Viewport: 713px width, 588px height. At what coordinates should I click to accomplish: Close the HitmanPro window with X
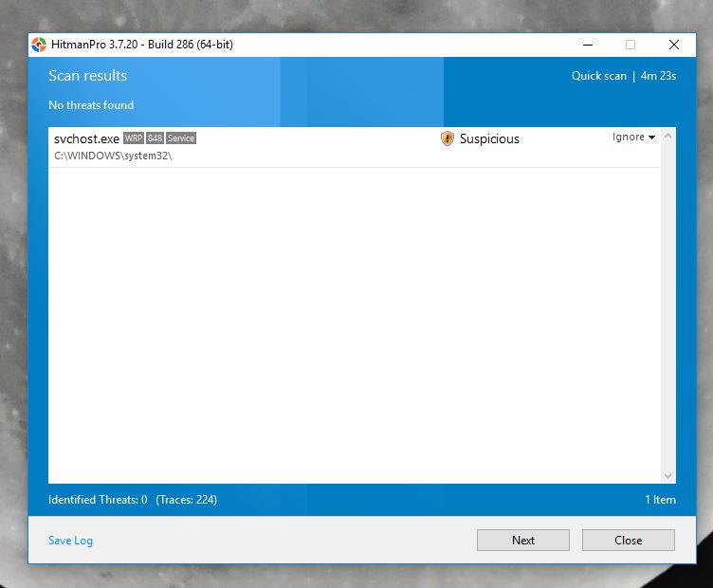click(x=674, y=45)
